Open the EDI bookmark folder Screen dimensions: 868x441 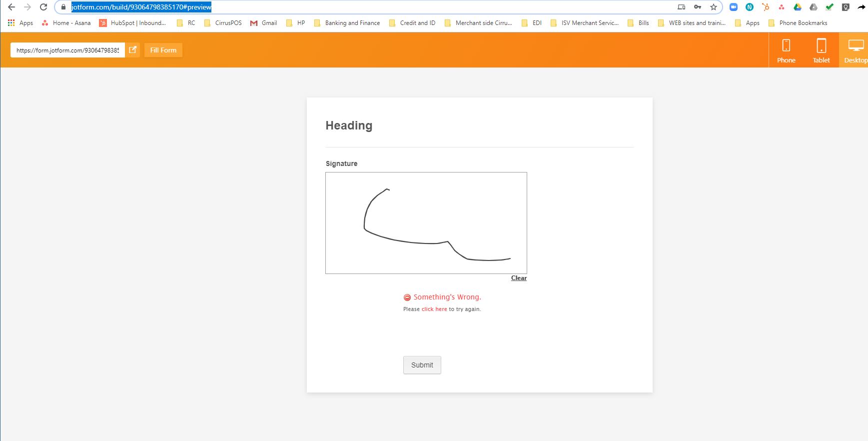click(x=532, y=23)
